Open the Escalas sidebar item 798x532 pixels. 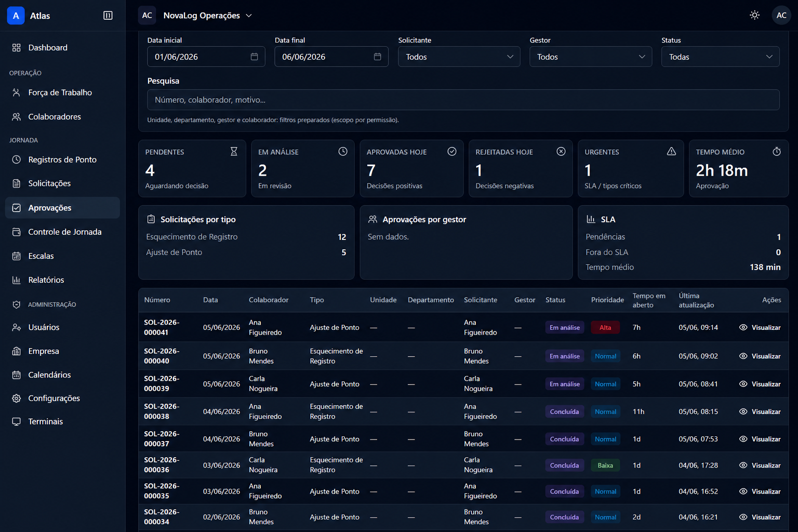click(62, 256)
